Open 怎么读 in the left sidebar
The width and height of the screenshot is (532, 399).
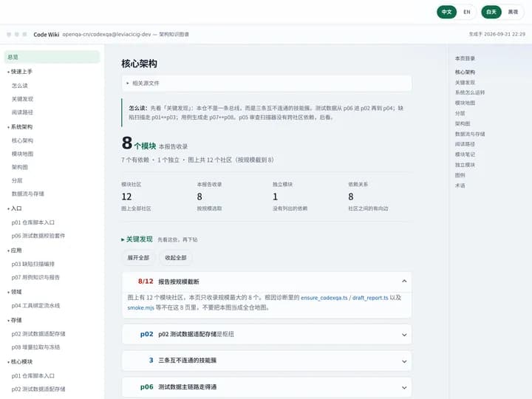(20, 86)
